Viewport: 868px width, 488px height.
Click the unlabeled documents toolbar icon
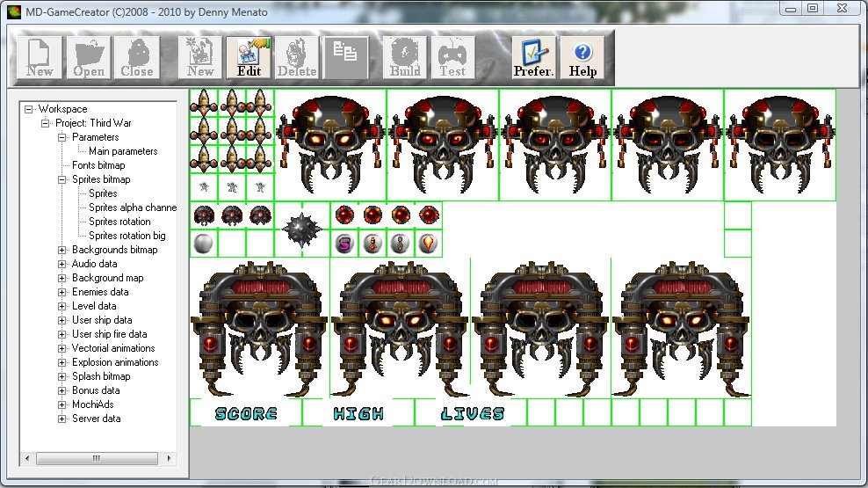pyautogui.click(x=345, y=58)
